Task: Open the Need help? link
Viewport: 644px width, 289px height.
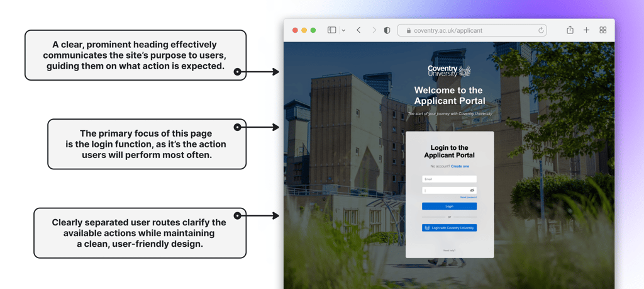Action: pos(449,251)
